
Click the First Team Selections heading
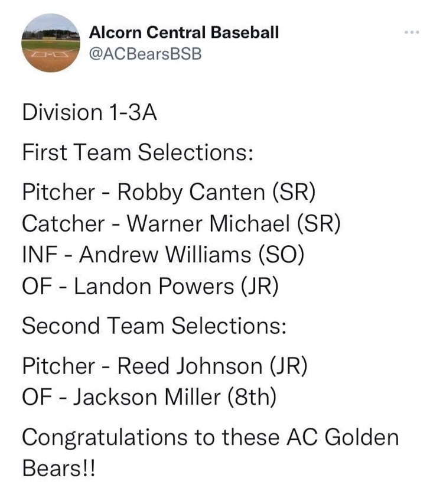tap(138, 152)
